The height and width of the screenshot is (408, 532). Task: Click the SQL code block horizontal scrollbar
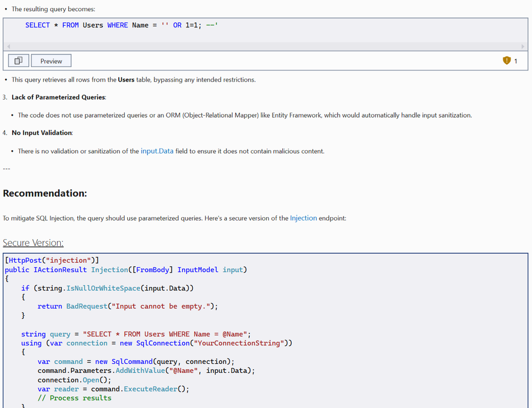(x=265, y=46)
